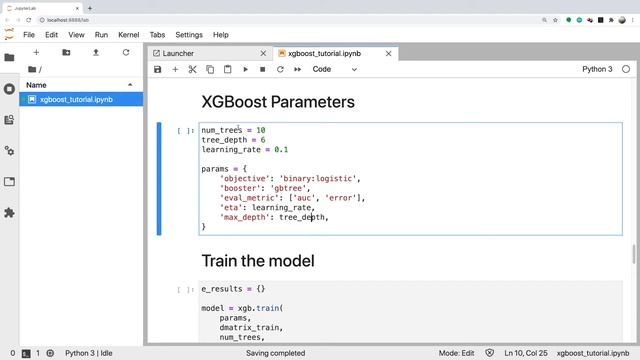Select xgboost_tutorial.ipynb in the file browser

[x=81, y=100]
